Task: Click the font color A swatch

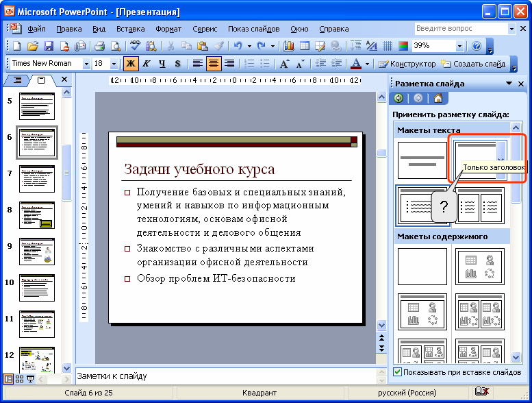Action: point(356,64)
